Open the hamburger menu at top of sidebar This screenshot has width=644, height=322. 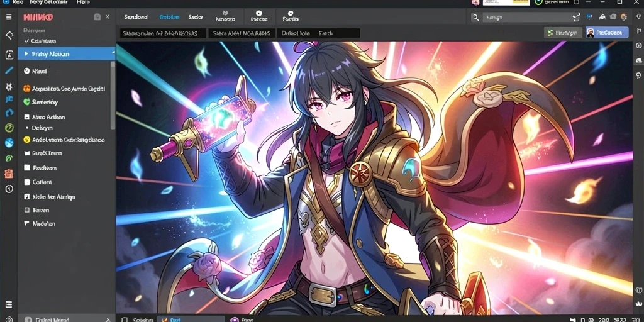[x=9, y=17]
